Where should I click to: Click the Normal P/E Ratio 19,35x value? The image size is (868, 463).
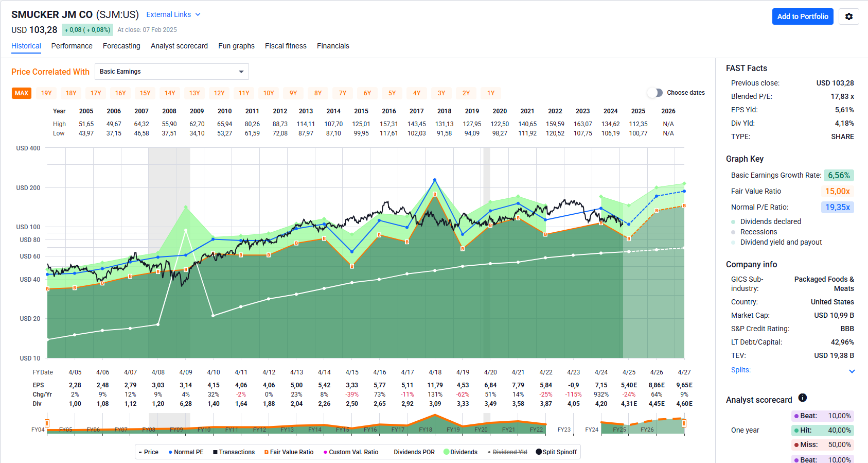click(x=837, y=207)
